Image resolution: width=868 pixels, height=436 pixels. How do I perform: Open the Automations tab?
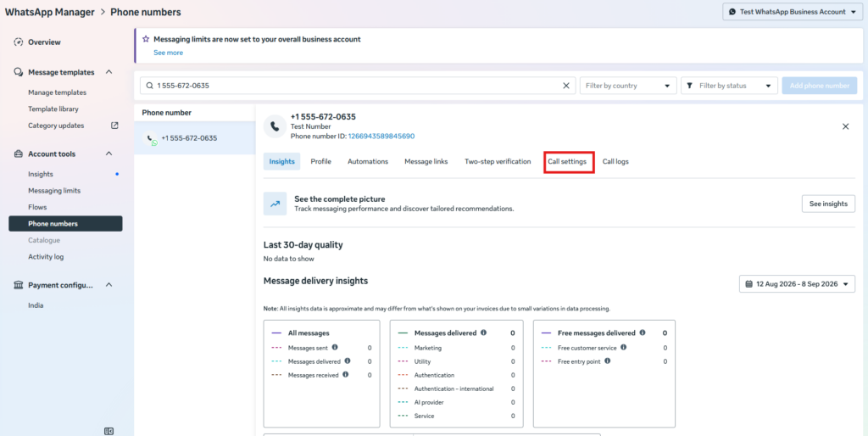[x=368, y=162]
